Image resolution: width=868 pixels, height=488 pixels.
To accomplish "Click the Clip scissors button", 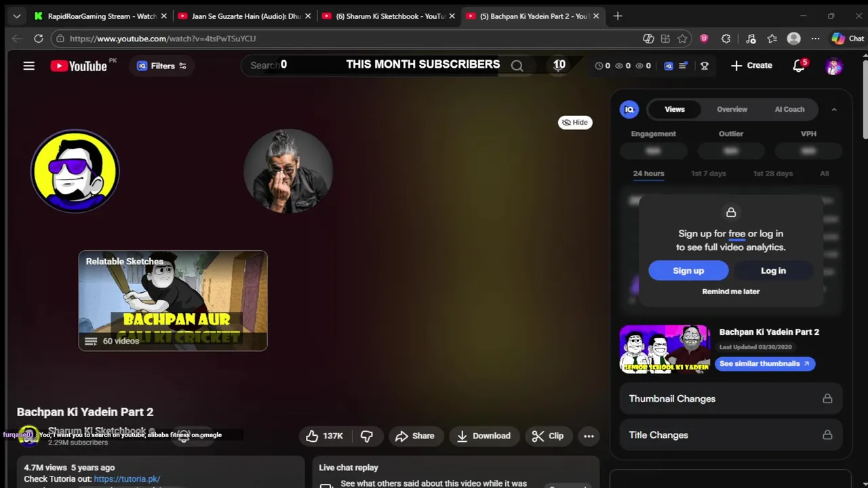I will pyautogui.click(x=548, y=436).
